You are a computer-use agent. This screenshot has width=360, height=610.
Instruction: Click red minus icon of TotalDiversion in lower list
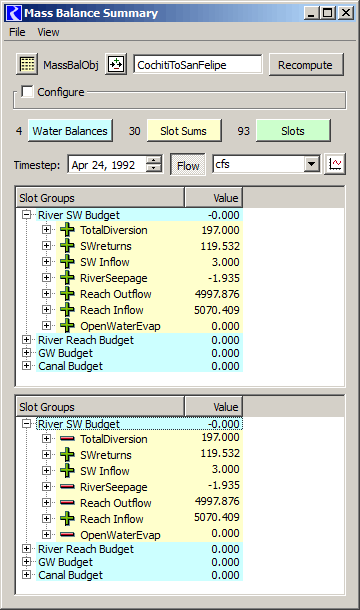click(x=67, y=438)
